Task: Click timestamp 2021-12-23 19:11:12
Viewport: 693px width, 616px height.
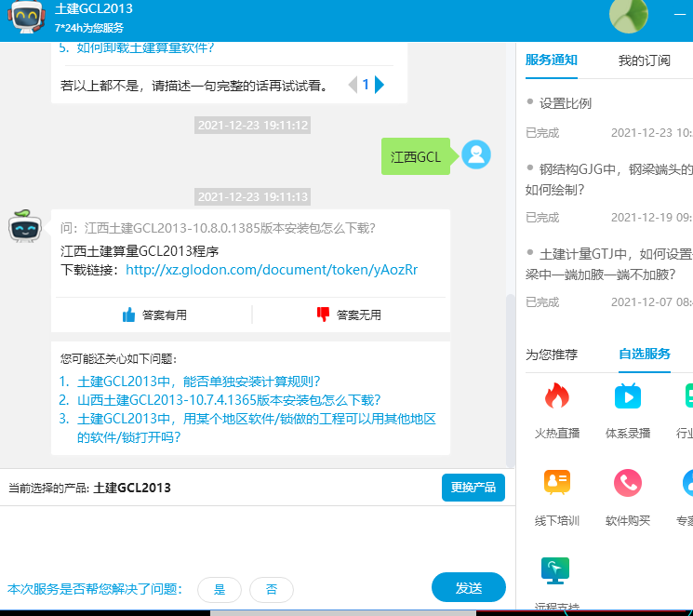Action: click(252, 125)
